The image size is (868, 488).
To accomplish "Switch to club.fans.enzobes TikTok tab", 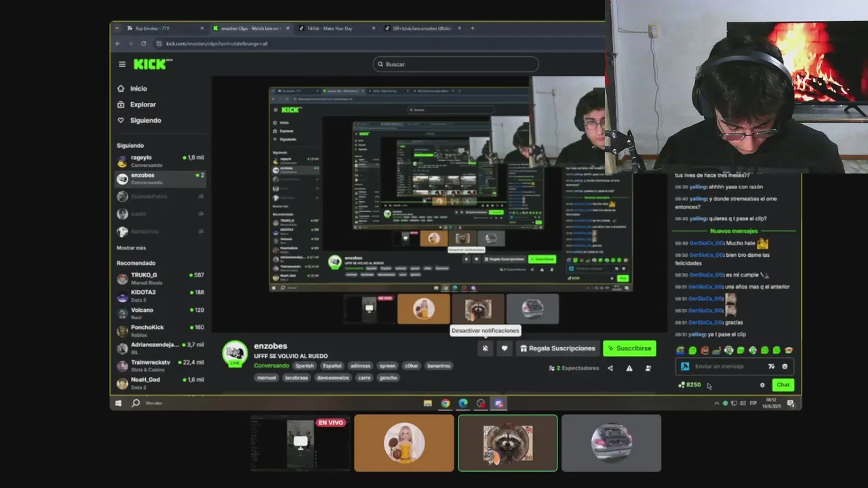I will tap(423, 28).
